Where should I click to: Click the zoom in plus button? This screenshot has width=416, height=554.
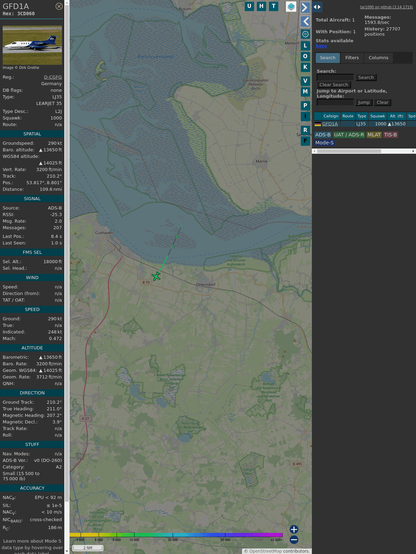294,529
